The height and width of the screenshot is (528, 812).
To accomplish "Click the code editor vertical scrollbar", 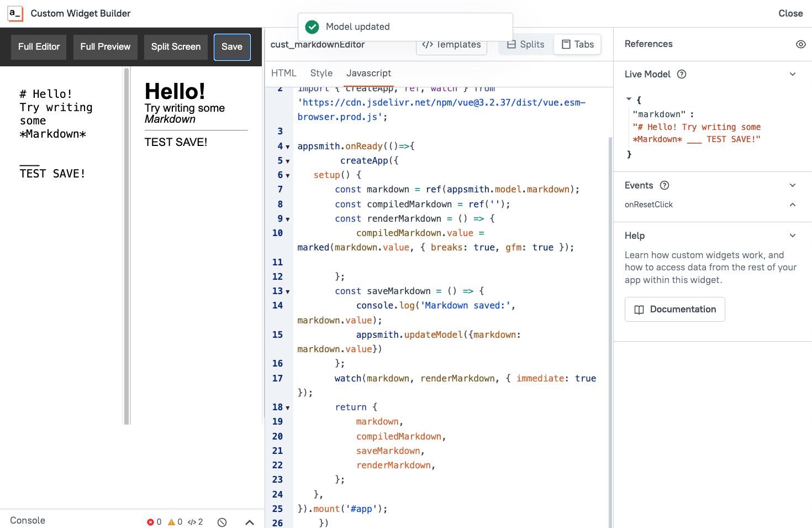I will point(610,332).
